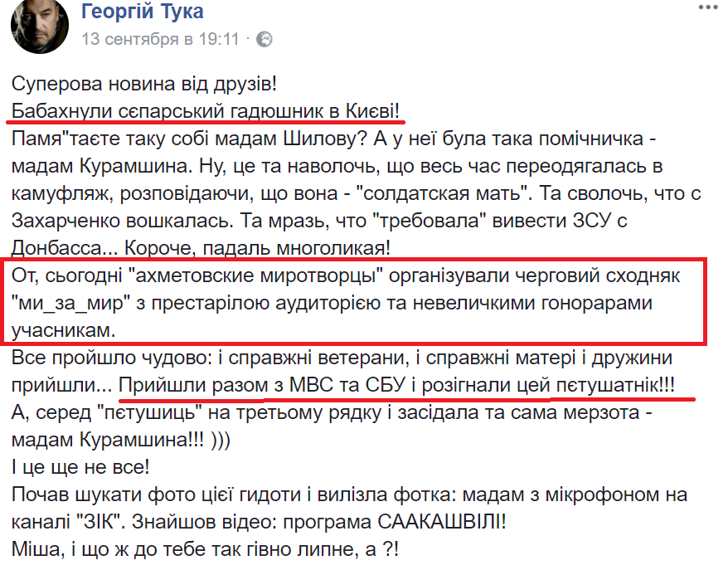This screenshot has width=728, height=570.
Task: Click the final line starting "Міша, і що ж"
Action: (205, 549)
